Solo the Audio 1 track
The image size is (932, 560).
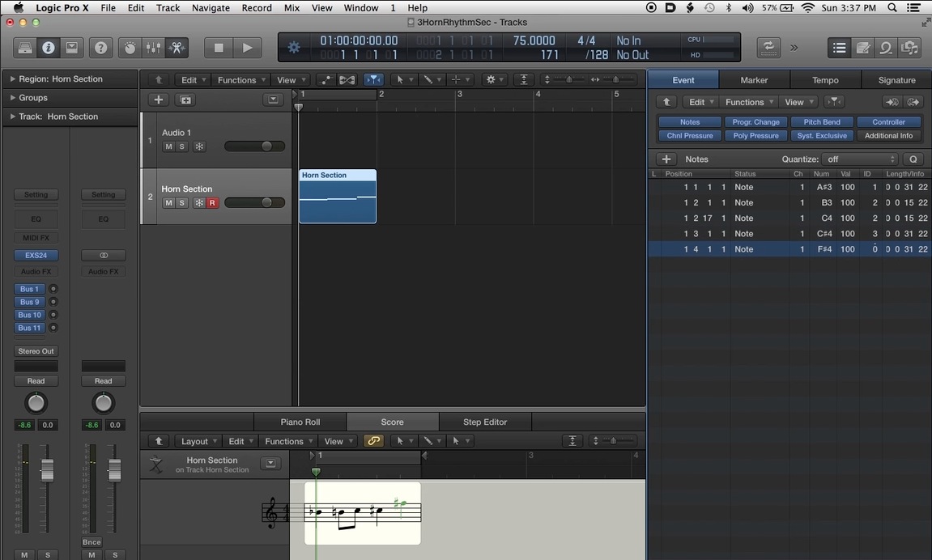181,146
